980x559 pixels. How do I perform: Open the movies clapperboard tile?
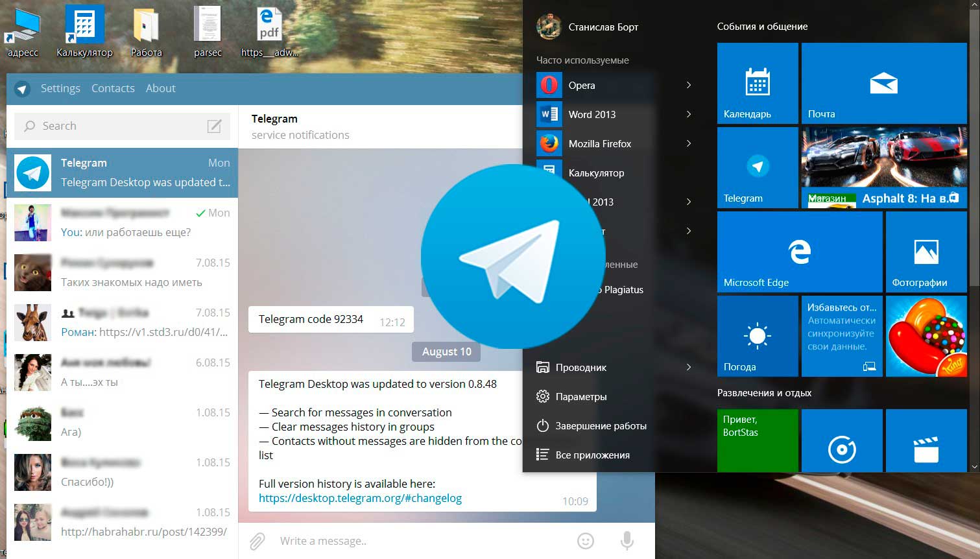click(x=926, y=440)
